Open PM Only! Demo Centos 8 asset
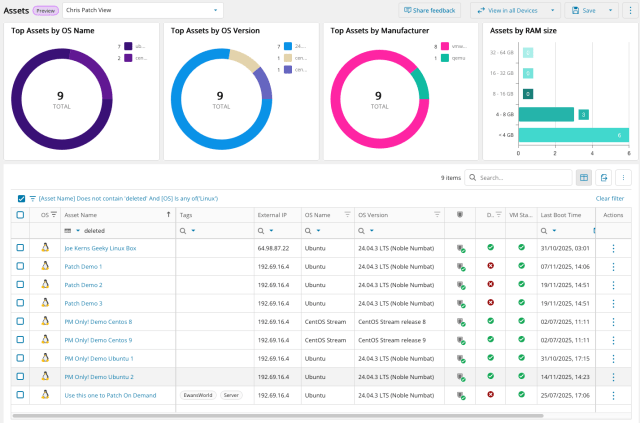This screenshot has height=423, width=640. tap(98, 321)
